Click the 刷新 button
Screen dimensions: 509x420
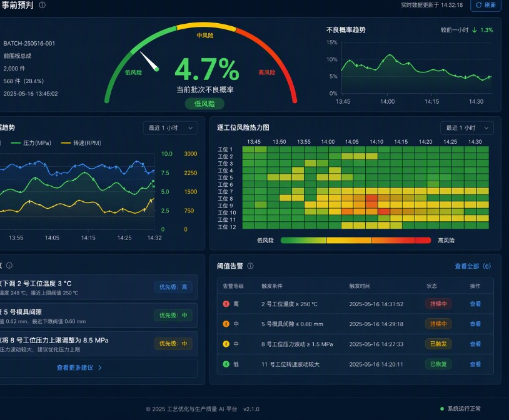(486, 5)
